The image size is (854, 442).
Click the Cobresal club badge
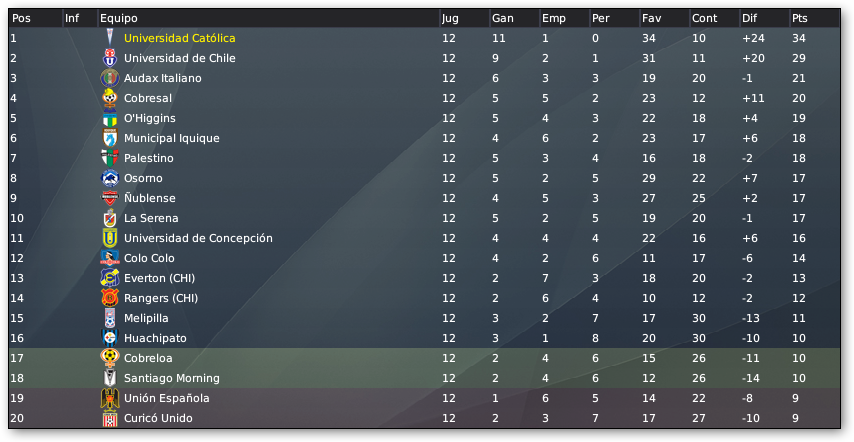pyautogui.click(x=110, y=98)
